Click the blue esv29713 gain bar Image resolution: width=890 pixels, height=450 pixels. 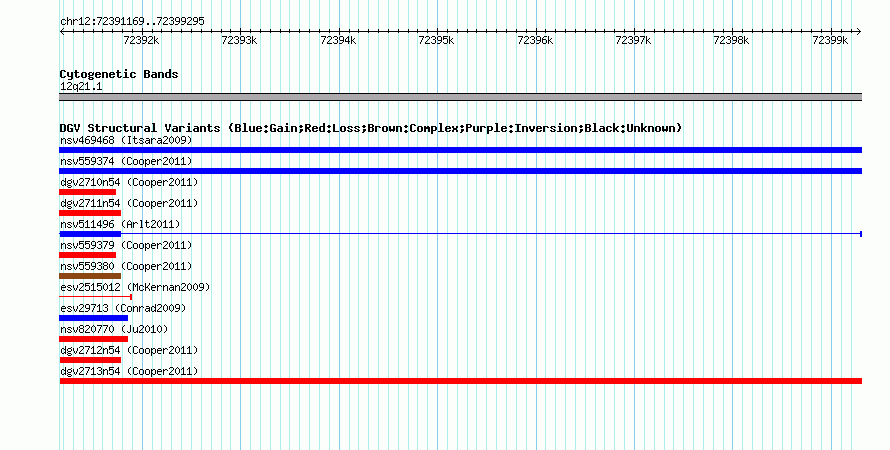94,318
